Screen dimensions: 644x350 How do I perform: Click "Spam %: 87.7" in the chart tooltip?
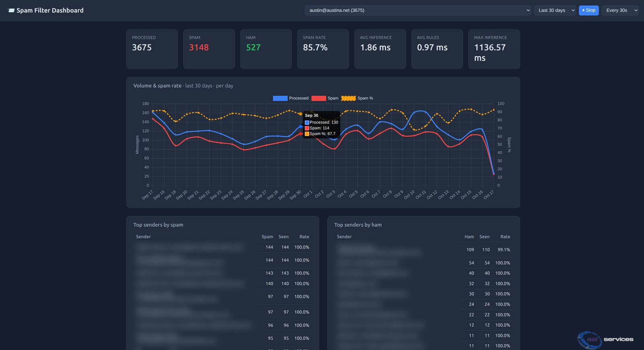click(322, 134)
